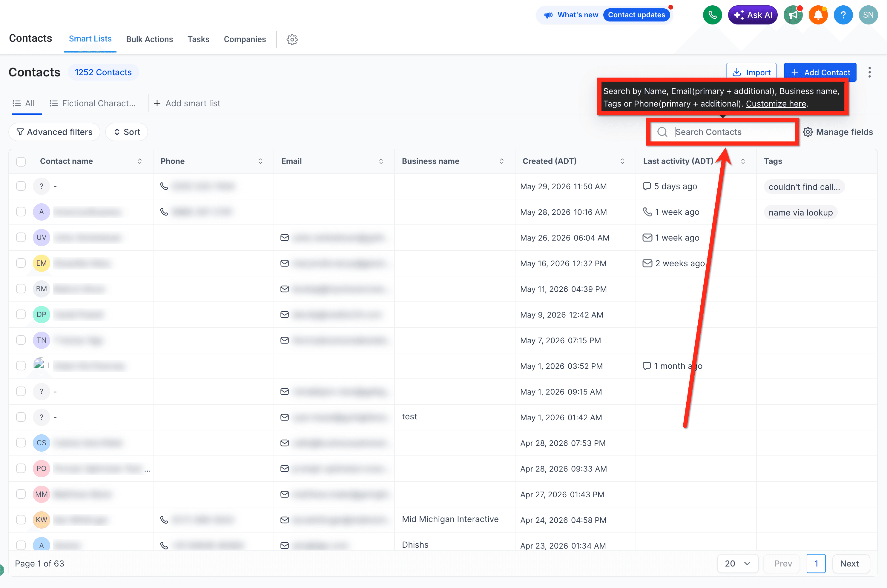This screenshot has width=887, height=588.
Task: Click the Contact updates pill
Action: (636, 15)
